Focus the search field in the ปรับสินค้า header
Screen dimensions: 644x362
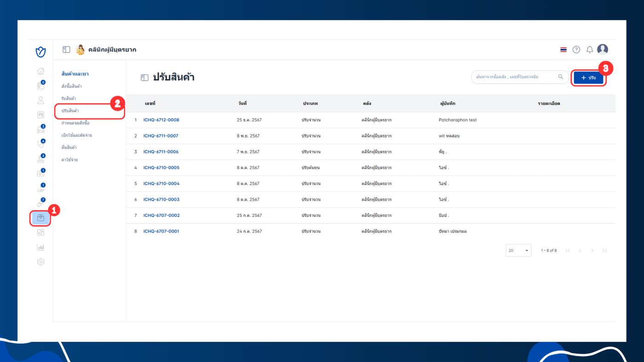coord(520,77)
